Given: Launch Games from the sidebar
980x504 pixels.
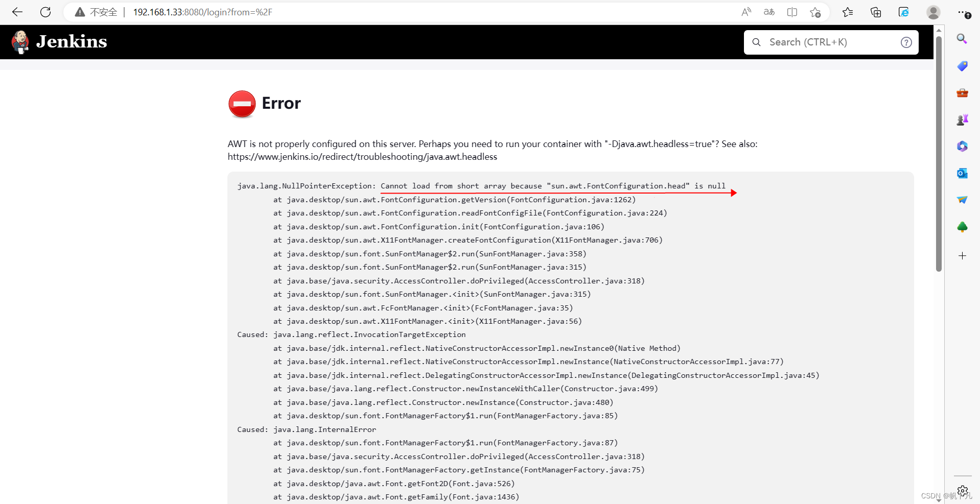Looking at the screenshot, I should (x=963, y=119).
